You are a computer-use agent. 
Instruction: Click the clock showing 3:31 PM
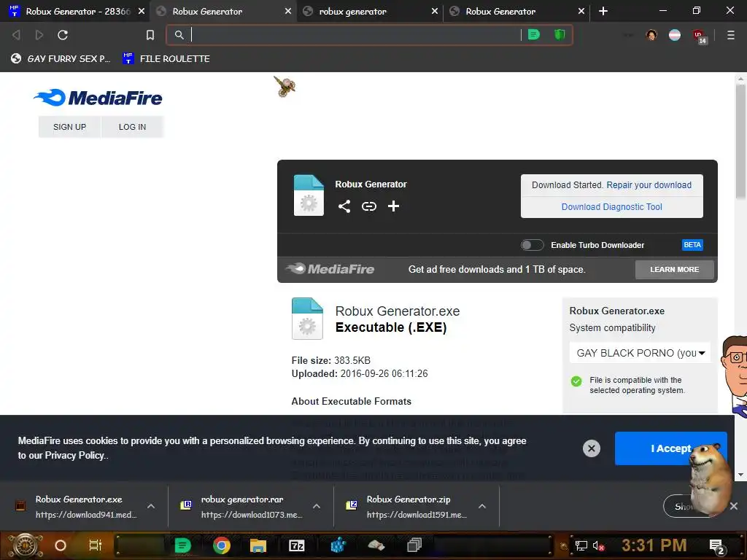pos(654,545)
